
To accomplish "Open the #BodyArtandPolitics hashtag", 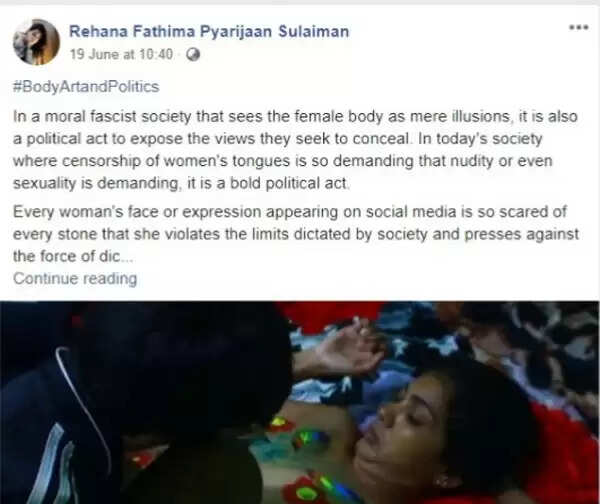I will [86, 86].
